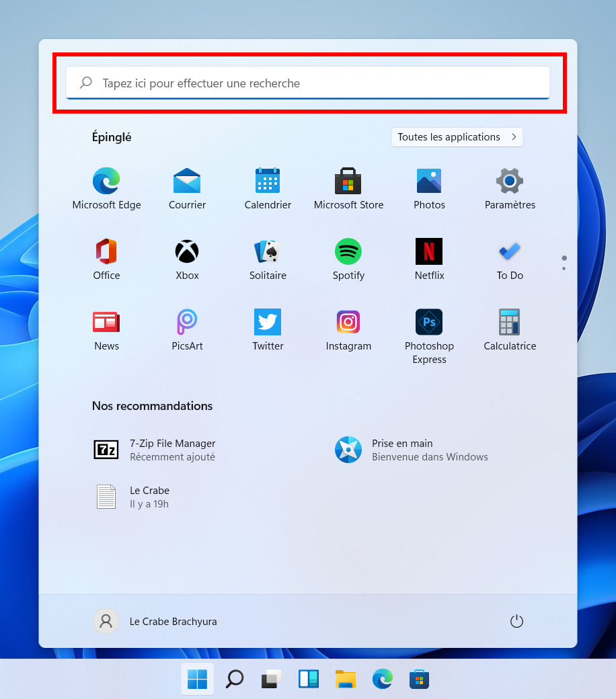Open Search from the taskbar
This screenshot has width=616, height=699.
point(234,679)
